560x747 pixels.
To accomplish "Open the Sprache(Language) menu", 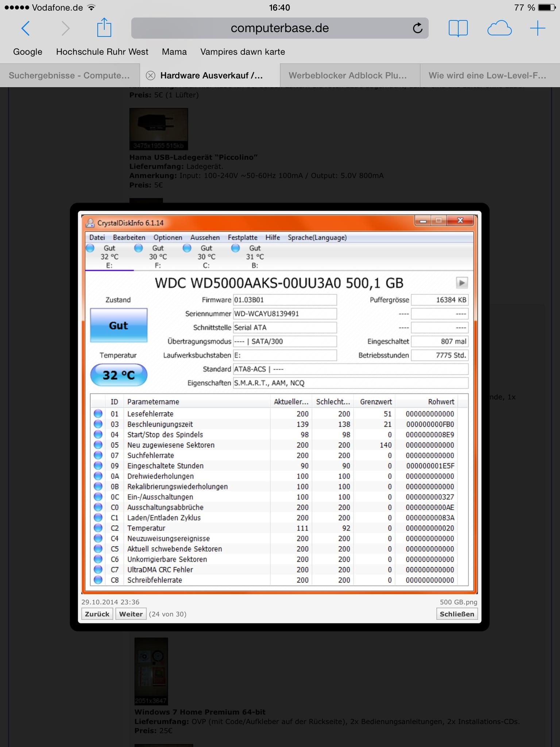I will 317,238.
